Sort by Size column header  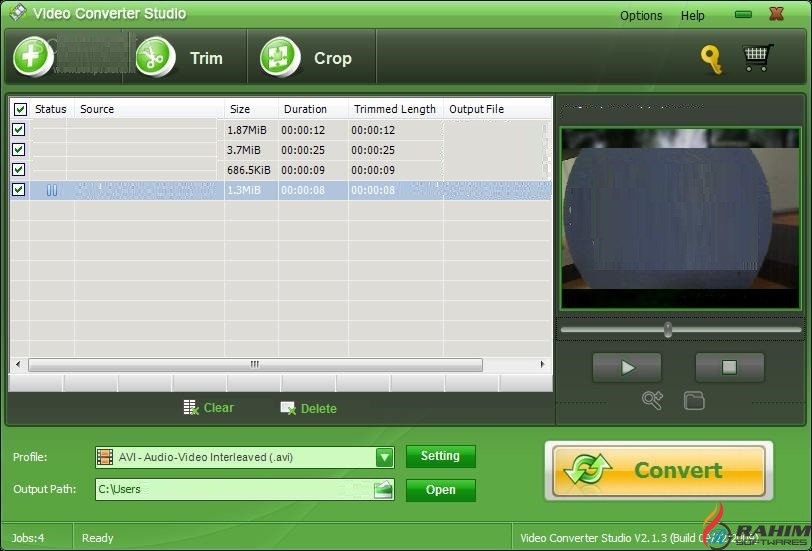[x=251, y=109]
